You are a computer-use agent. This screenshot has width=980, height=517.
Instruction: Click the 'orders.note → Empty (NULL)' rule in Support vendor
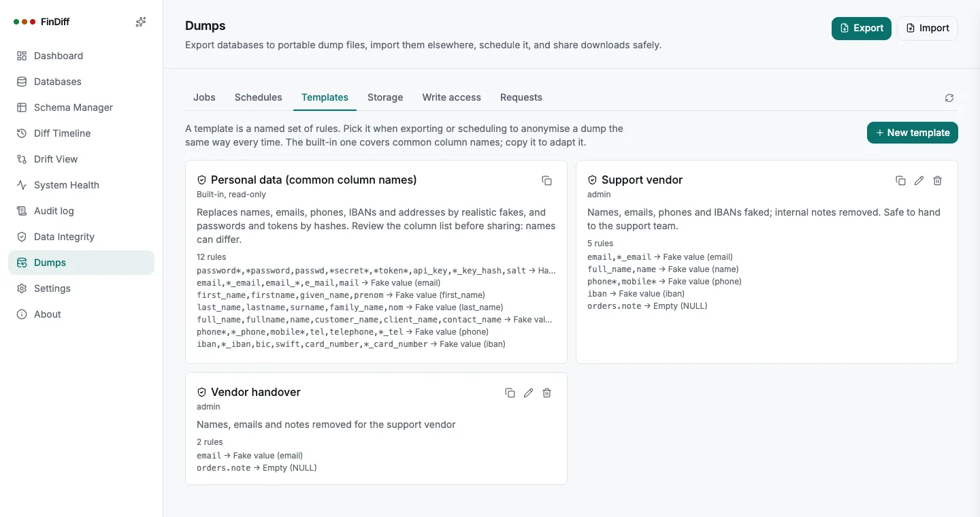pyautogui.click(x=647, y=306)
